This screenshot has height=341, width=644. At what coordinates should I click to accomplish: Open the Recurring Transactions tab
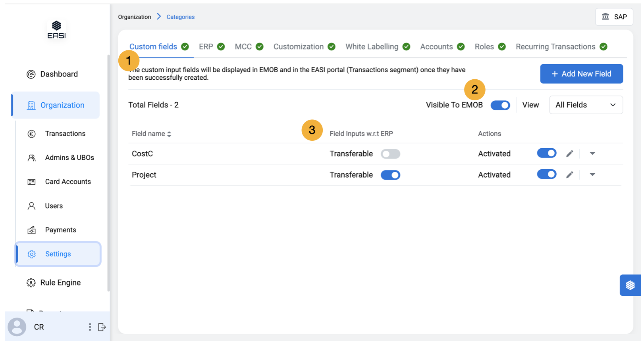point(555,47)
